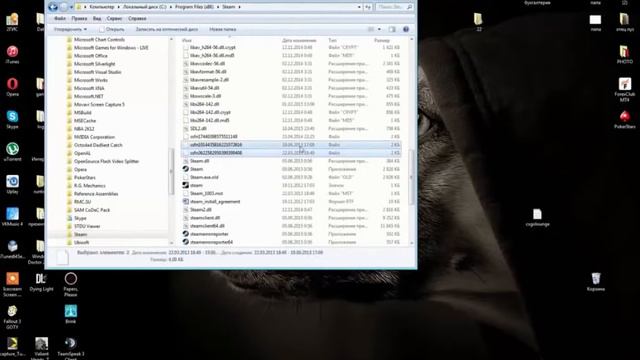Screen dimensions: 640x360
Task: Open the iTunes desktop shortcut
Action: [x=12, y=55]
